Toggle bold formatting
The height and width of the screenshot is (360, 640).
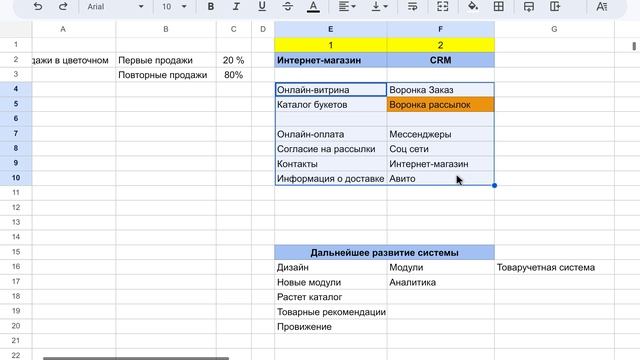click(x=211, y=7)
